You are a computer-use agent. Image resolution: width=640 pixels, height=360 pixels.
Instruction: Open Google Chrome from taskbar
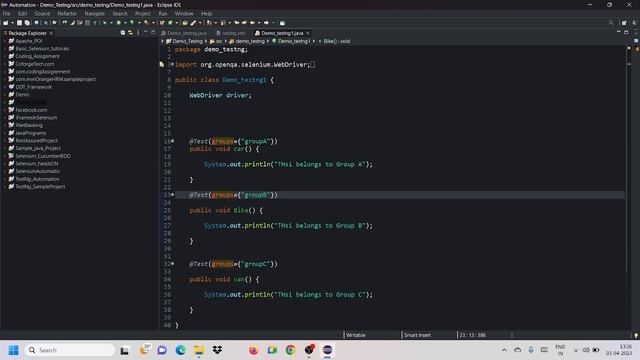coord(290,350)
